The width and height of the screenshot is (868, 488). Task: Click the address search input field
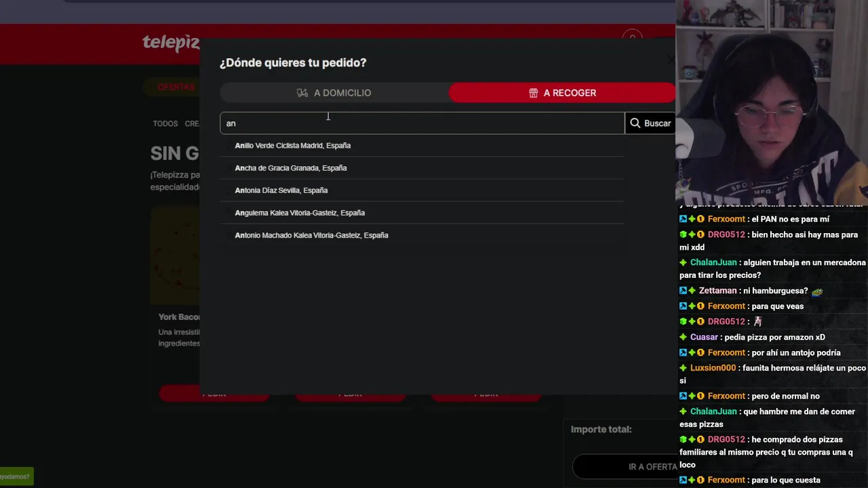coord(422,123)
